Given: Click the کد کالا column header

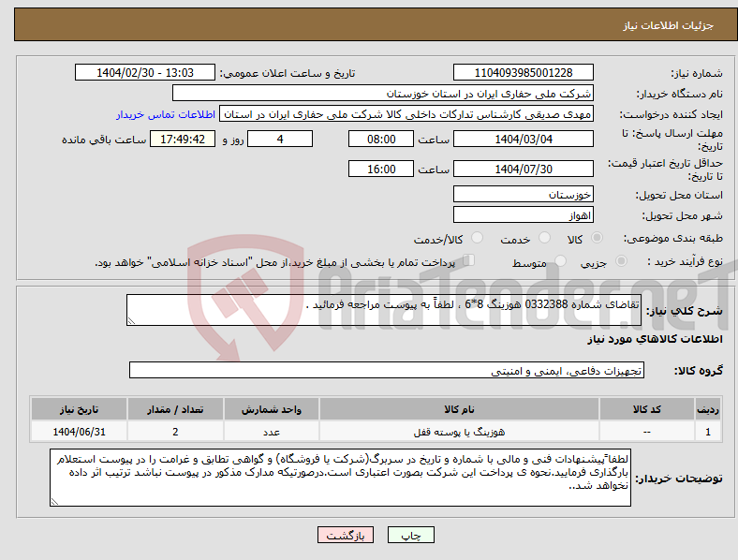Looking at the screenshot, I should [647, 409].
